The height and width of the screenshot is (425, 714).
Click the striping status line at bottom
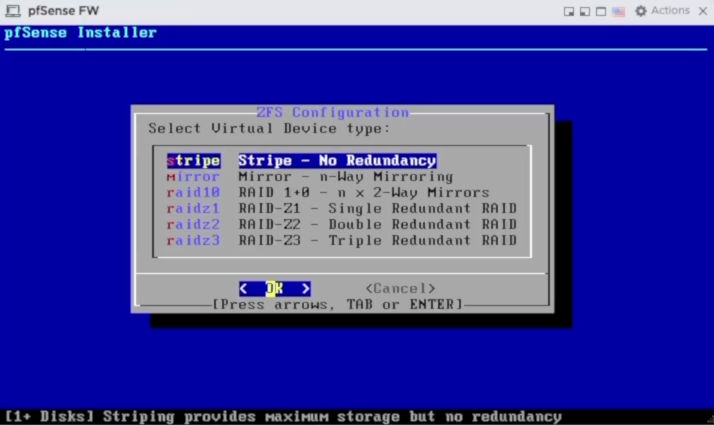coord(283,416)
